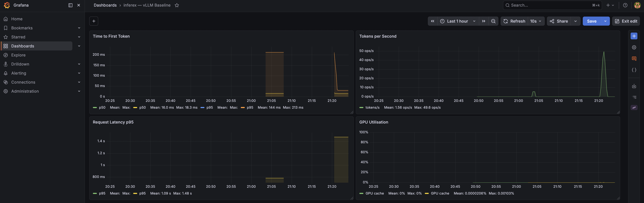Image resolution: width=644 pixels, height=203 pixels.
Task: Open the outline list icon in the right rail
Action: tap(634, 97)
